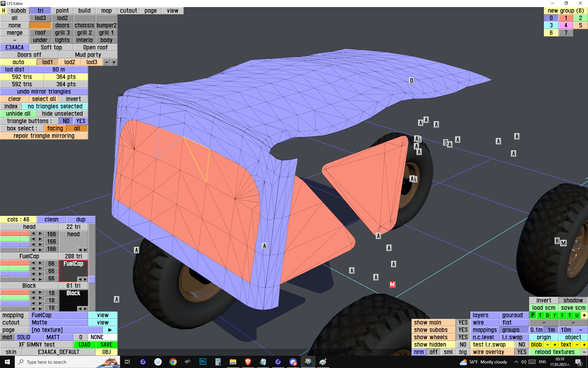
Task: Open the cutout Matte selector
Action: coord(59,323)
